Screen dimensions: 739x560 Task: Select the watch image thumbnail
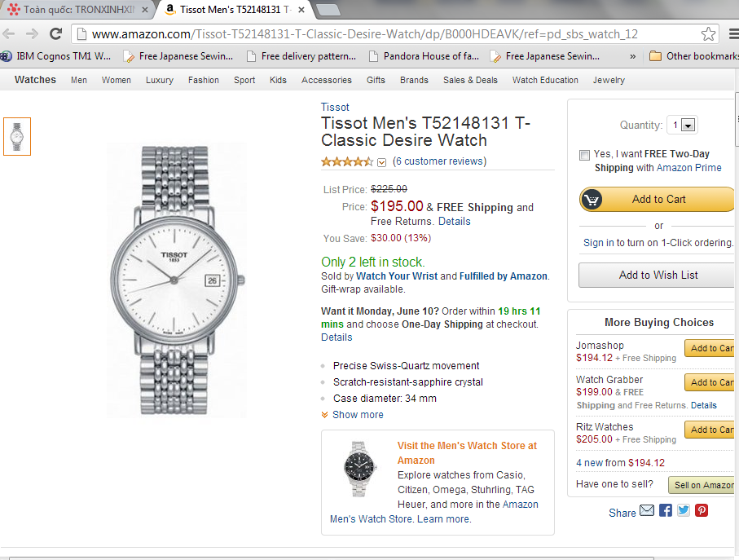pyautogui.click(x=17, y=136)
